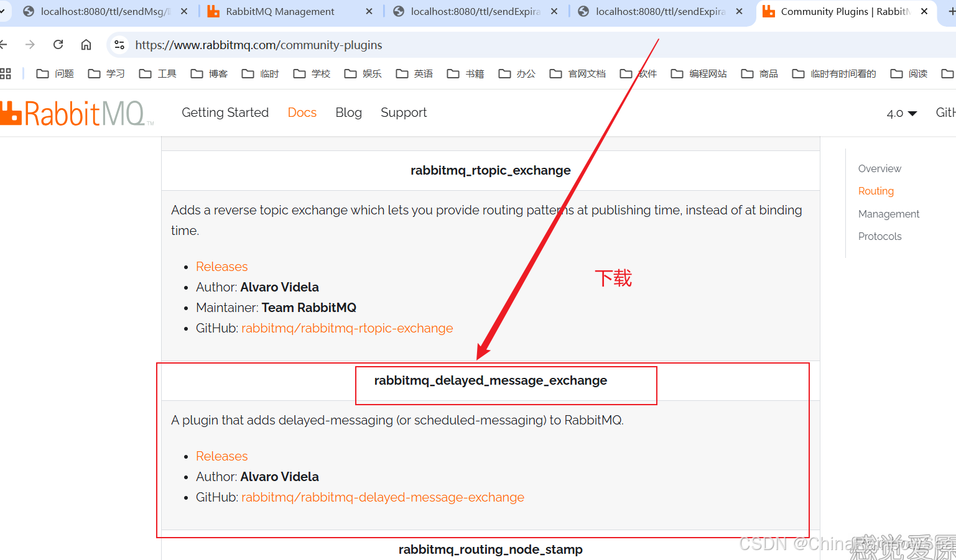Viewport: 956px width, 560px height.
Task: Open the 英语 bookmarks folder
Action: [414, 73]
